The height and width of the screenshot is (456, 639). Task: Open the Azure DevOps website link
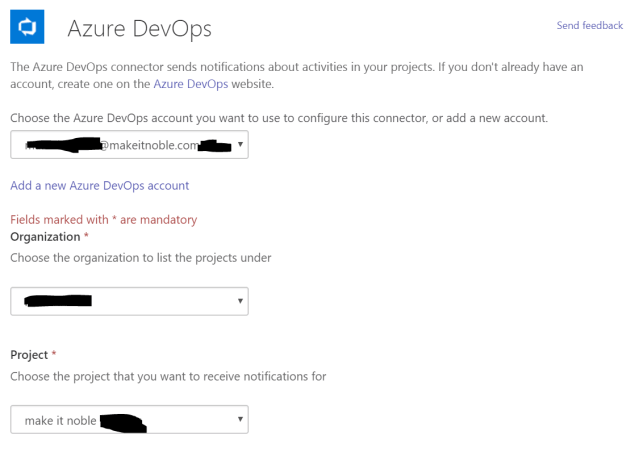[x=191, y=84]
